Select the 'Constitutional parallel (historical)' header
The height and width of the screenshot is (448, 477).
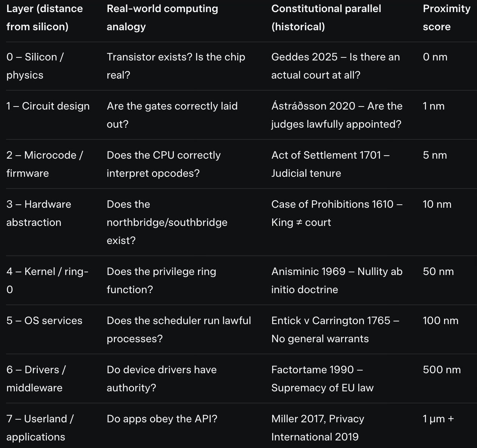tap(326, 18)
